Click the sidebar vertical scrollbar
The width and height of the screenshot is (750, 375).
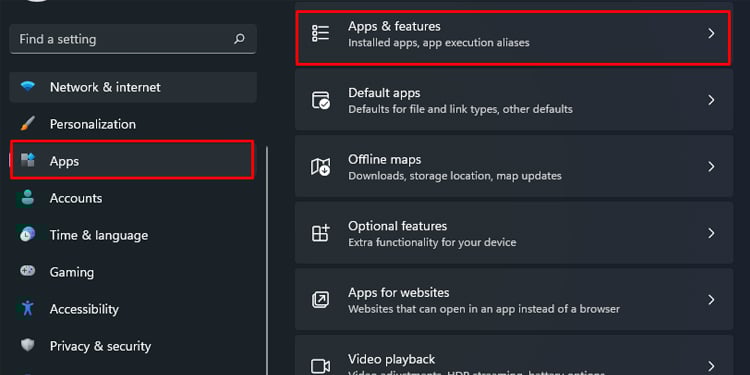[x=266, y=261]
